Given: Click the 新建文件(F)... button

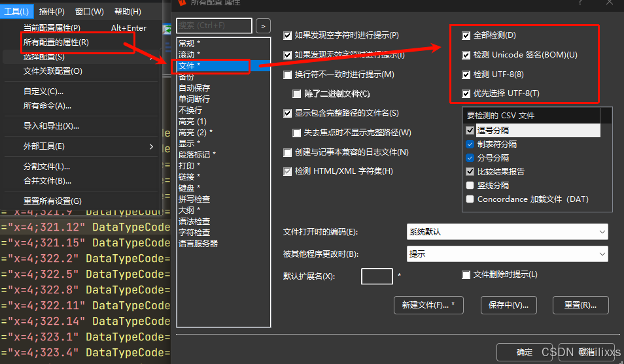Looking at the screenshot, I should point(428,305).
